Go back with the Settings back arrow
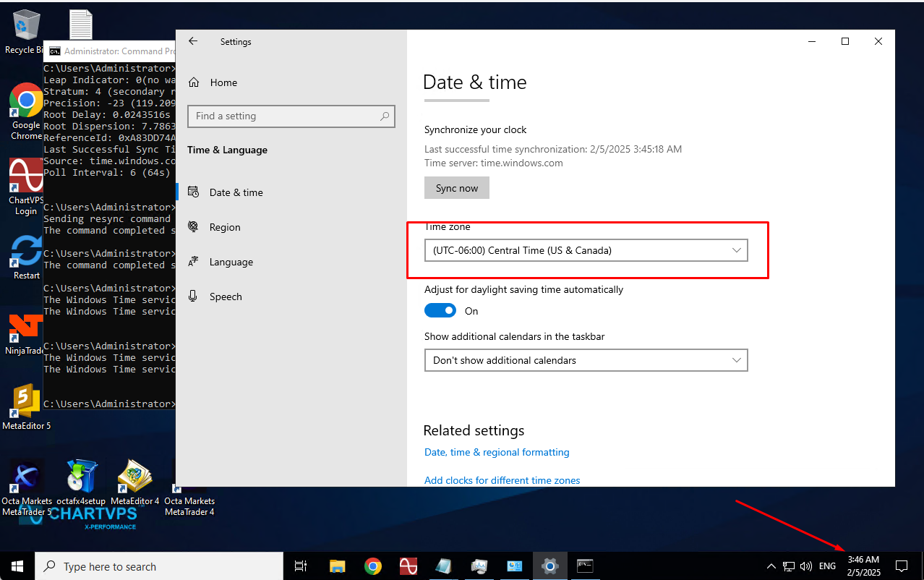 tap(193, 42)
